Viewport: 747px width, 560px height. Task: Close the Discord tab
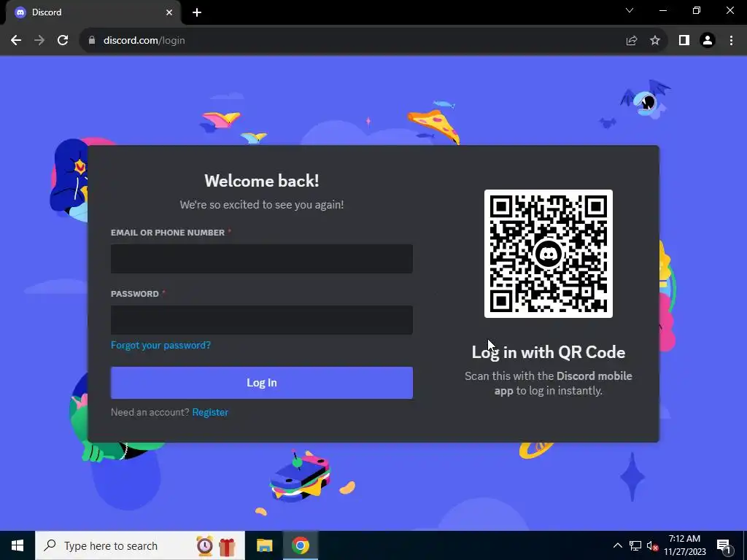coord(169,12)
